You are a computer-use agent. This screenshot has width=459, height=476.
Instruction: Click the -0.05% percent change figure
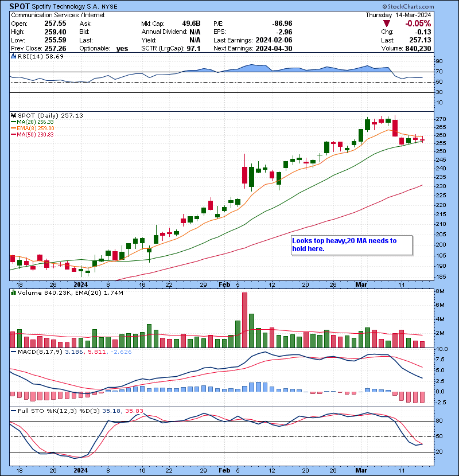coord(418,24)
